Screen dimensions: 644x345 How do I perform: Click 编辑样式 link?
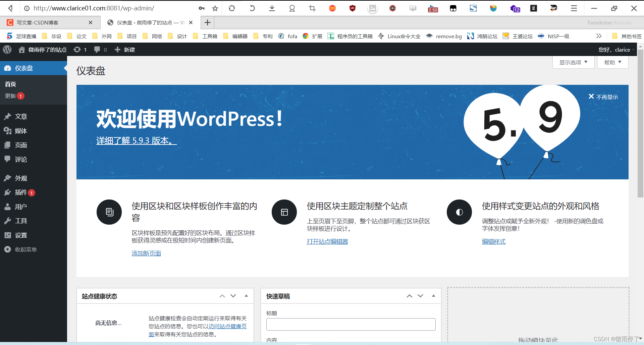tap(494, 241)
